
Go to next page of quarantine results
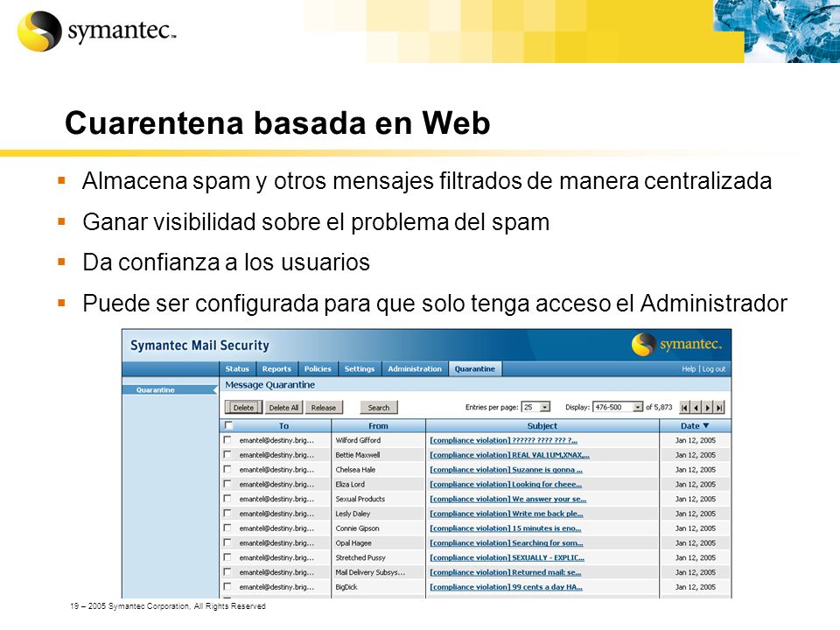click(x=708, y=408)
